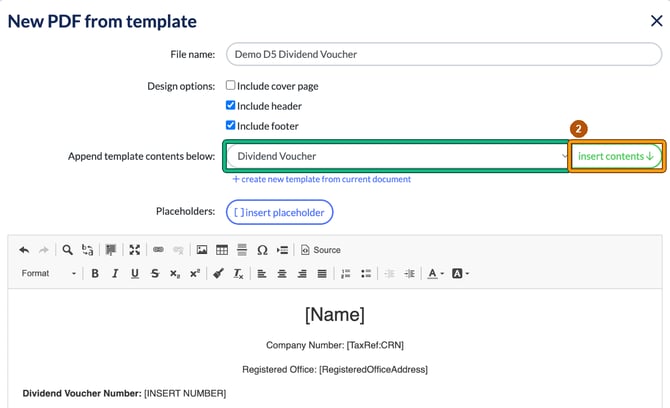The width and height of the screenshot is (670, 408).
Task: Remove formatting from text
Action: [238, 273]
